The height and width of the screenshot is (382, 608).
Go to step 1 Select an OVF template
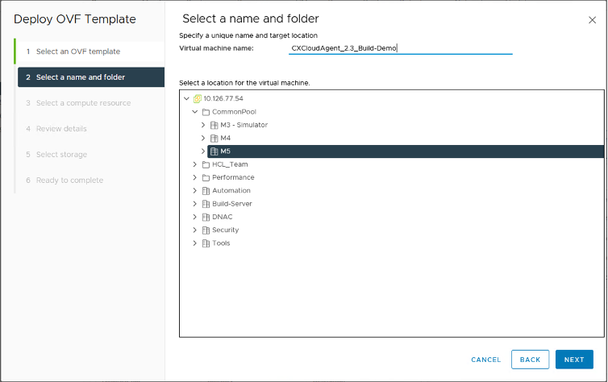click(x=90, y=52)
